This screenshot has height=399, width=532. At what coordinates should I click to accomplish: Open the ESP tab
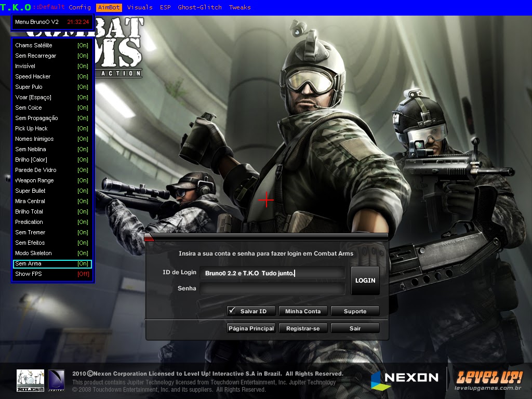coord(165,7)
